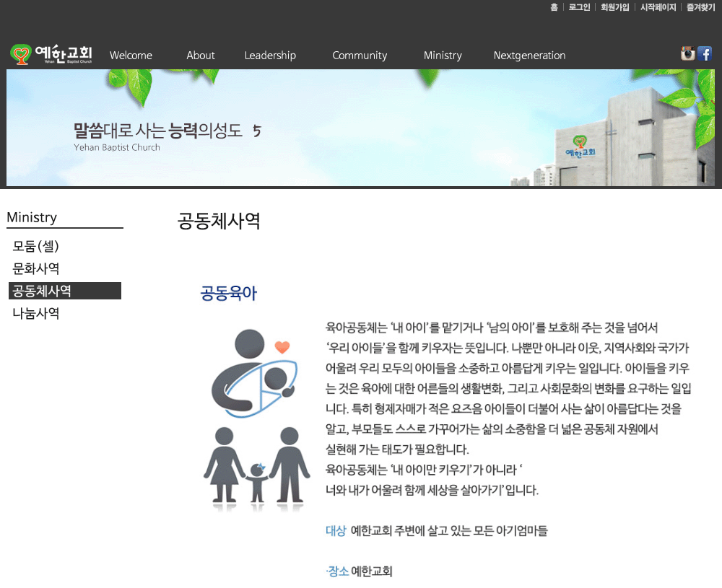The width and height of the screenshot is (722, 588).
Task: Select 모둠(셀) in sidebar
Action: point(36,246)
